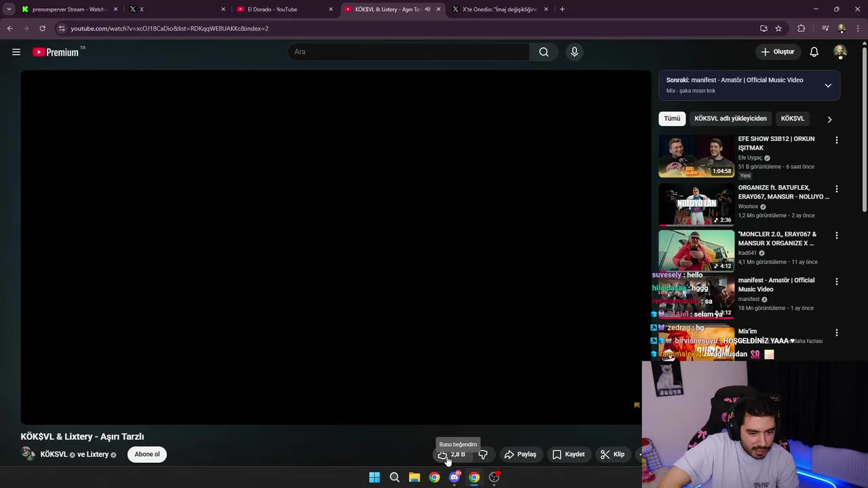Open the MONCLER 2.0 video thumbnail

click(x=696, y=251)
